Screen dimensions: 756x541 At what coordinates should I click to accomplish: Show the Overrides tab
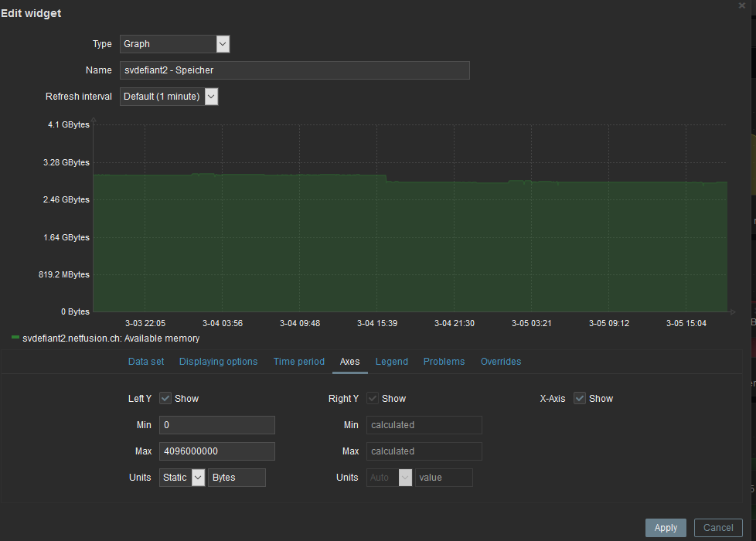(x=501, y=362)
